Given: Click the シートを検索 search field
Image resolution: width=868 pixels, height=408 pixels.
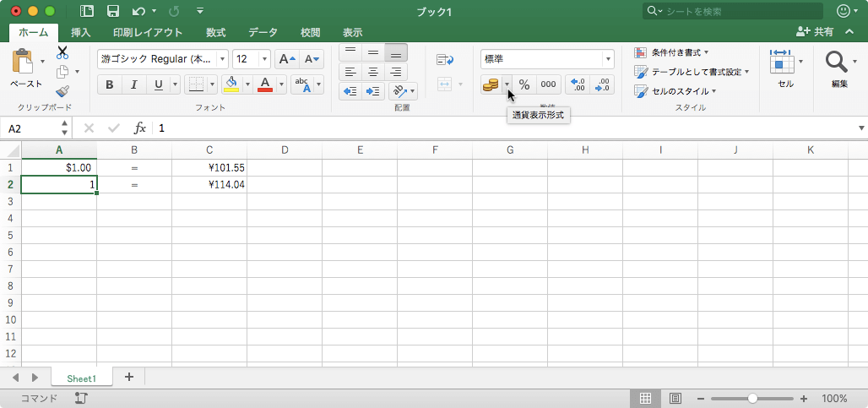Looking at the screenshot, I should 733,11.
